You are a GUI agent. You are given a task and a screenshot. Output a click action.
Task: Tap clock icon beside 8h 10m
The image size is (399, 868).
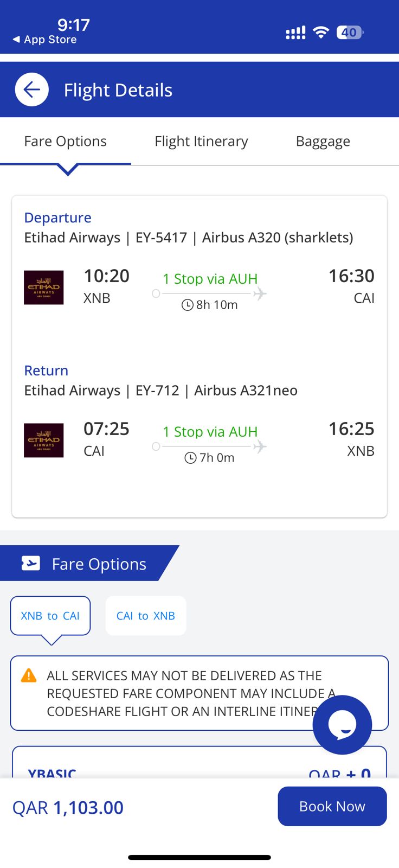click(x=188, y=305)
